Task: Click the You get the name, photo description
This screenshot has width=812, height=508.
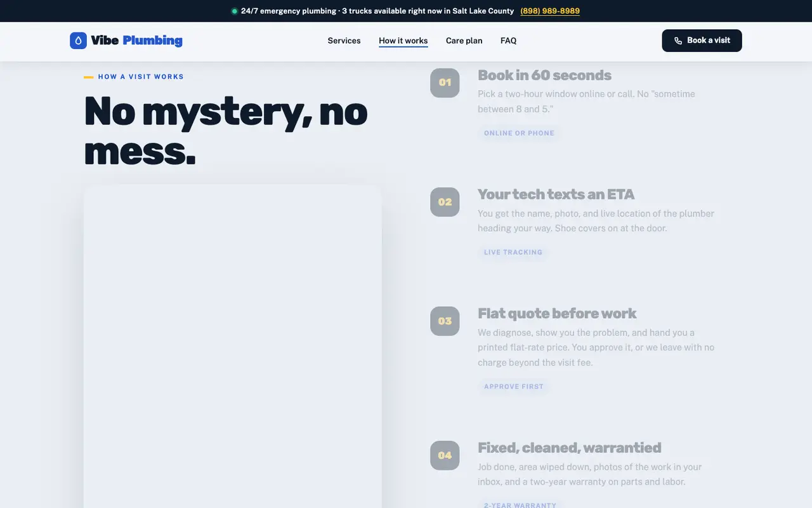Action: click(x=596, y=221)
